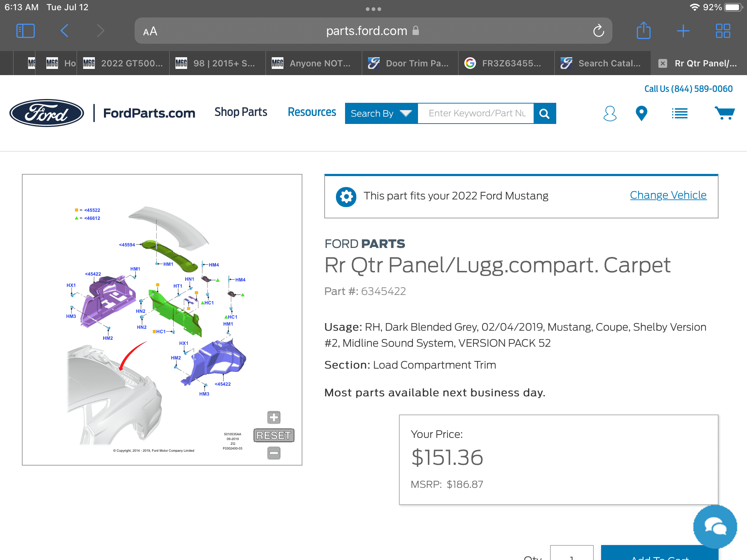This screenshot has width=747, height=560.
Task: Open the account profile icon
Action: pyautogui.click(x=610, y=113)
